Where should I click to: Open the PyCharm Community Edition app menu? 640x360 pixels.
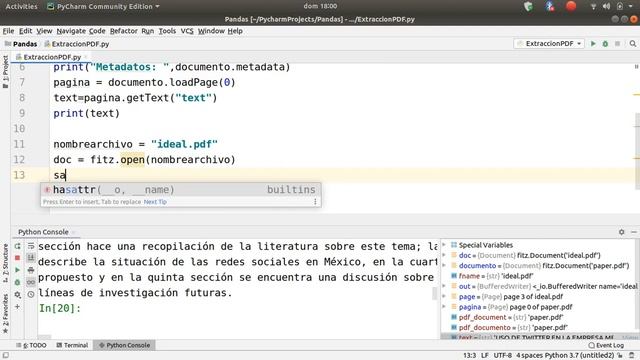coord(104,7)
